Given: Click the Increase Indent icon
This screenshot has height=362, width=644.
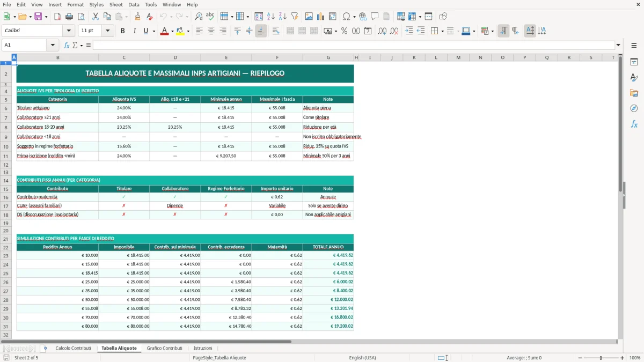Looking at the screenshot, I should click(x=409, y=31).
